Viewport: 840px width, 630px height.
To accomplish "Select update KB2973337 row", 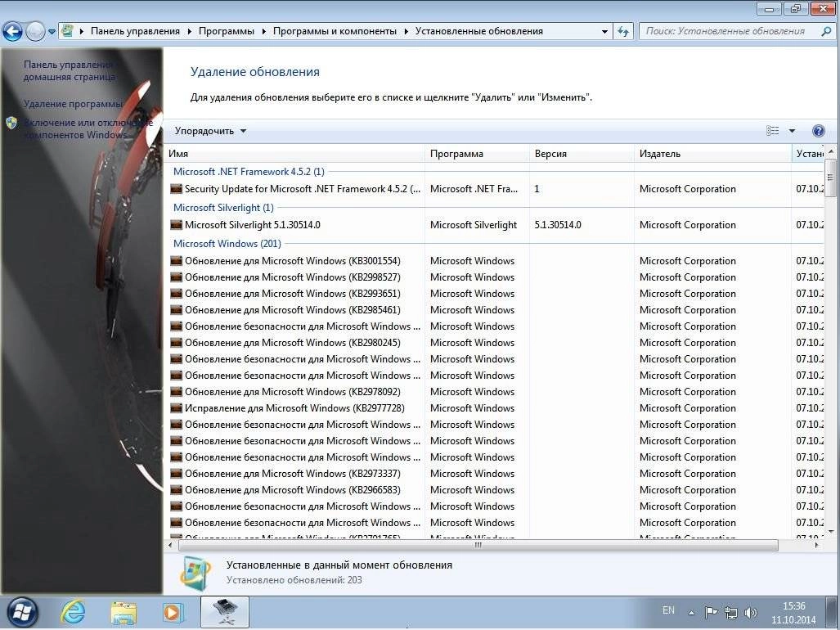I will pos(495,474).
